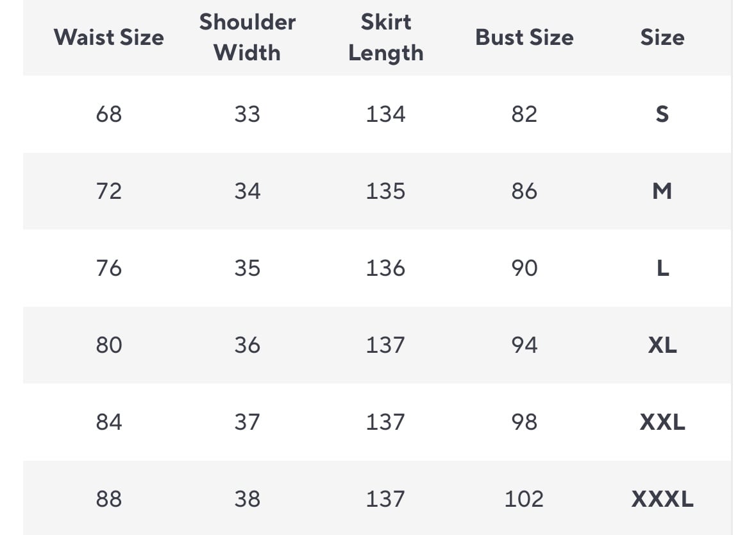756x535 pixels.
Task: Click shoulder width value 38
Action: [x=248, y=499]
